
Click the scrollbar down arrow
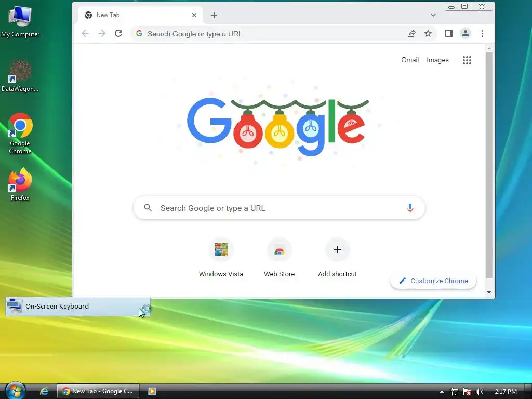click(489, 292)
